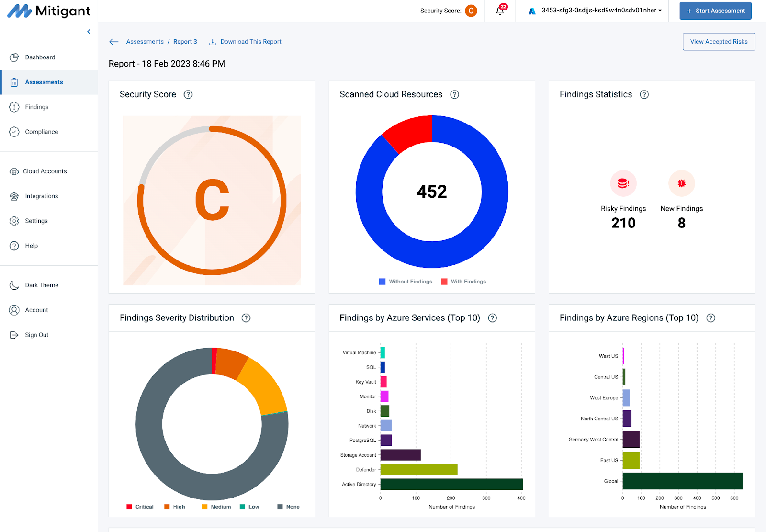
Task: Open the notifications bell icon
Action: click(x=500, y=11)
